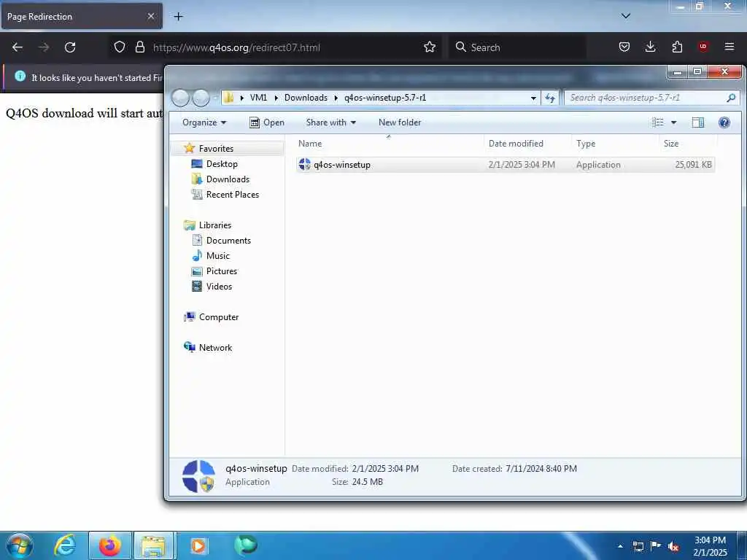Viewport: 747px width, 560px height.
Task: Click Downloads in the breadcrumb path
Action: tap(306, 98)
